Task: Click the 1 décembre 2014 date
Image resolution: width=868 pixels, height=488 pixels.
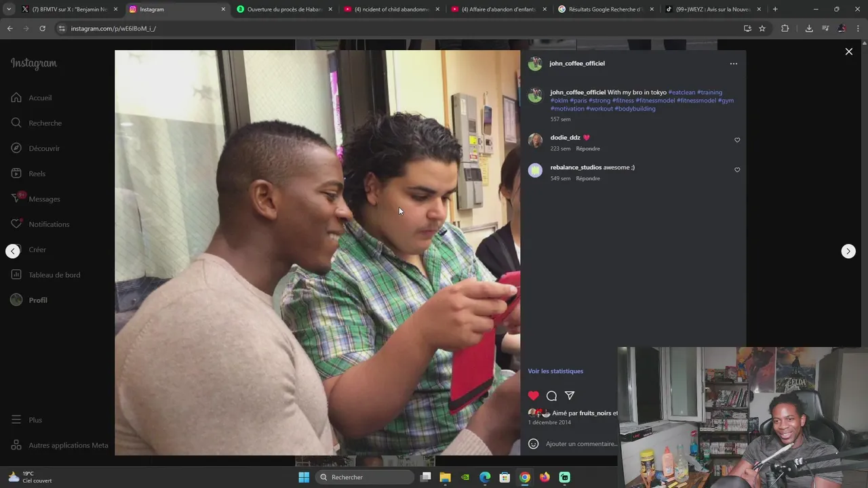Action: (x=549, y=422)
